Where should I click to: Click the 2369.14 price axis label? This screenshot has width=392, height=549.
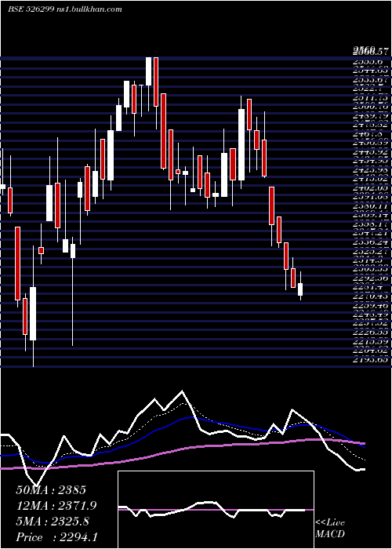coord(370,216)
